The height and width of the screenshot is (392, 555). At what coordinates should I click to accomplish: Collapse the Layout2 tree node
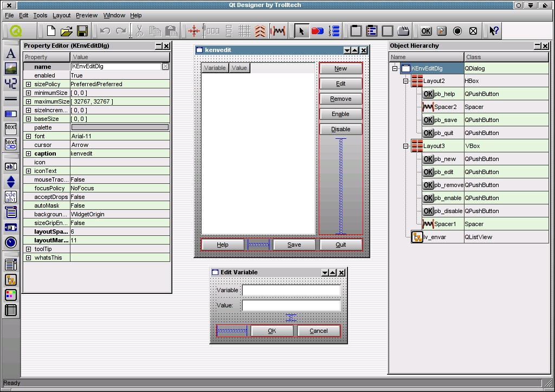coord(406,81)
